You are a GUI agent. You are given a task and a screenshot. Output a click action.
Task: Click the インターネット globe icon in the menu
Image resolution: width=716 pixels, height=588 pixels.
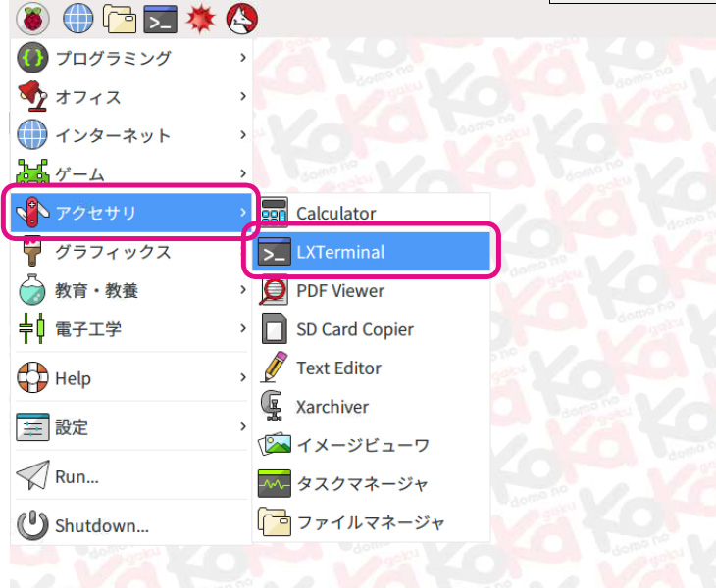pyautogui.click(x=32, y=135)
